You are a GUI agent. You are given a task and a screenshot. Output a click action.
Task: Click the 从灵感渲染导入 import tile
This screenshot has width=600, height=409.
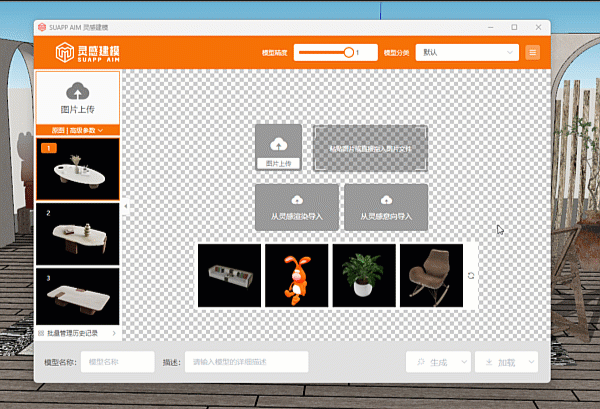(x=296, y=207)
